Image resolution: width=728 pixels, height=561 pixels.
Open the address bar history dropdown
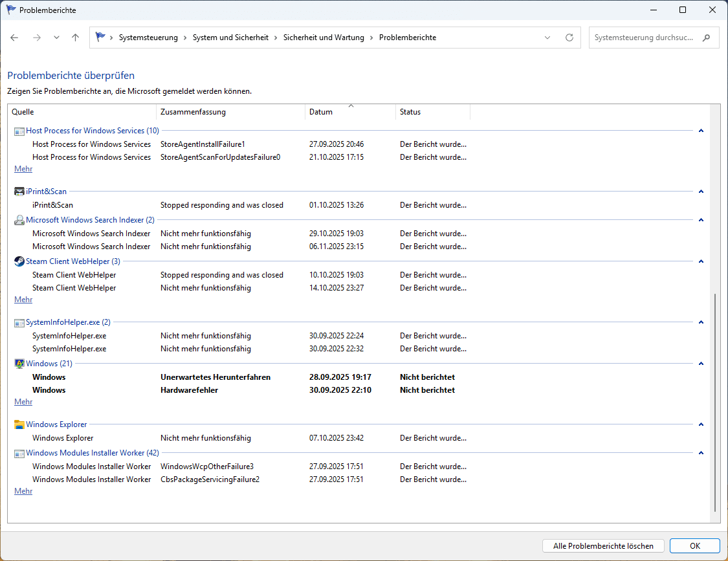pyautogui.click(x=547, y=38)
